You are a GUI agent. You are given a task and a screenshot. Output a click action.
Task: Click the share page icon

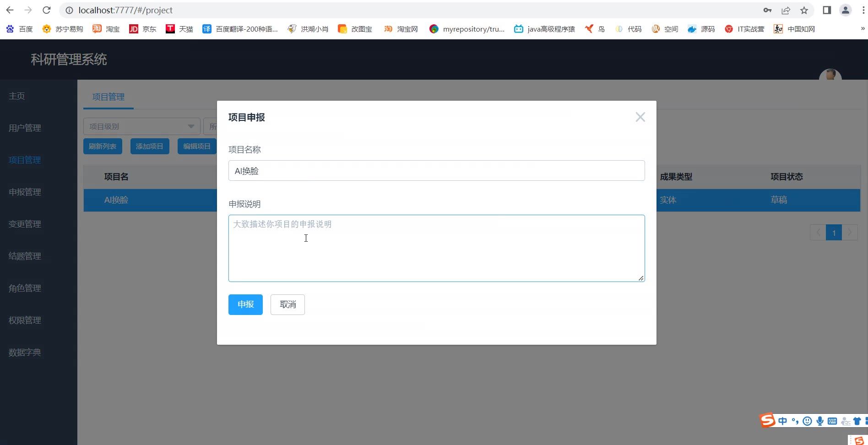[786, 10]
